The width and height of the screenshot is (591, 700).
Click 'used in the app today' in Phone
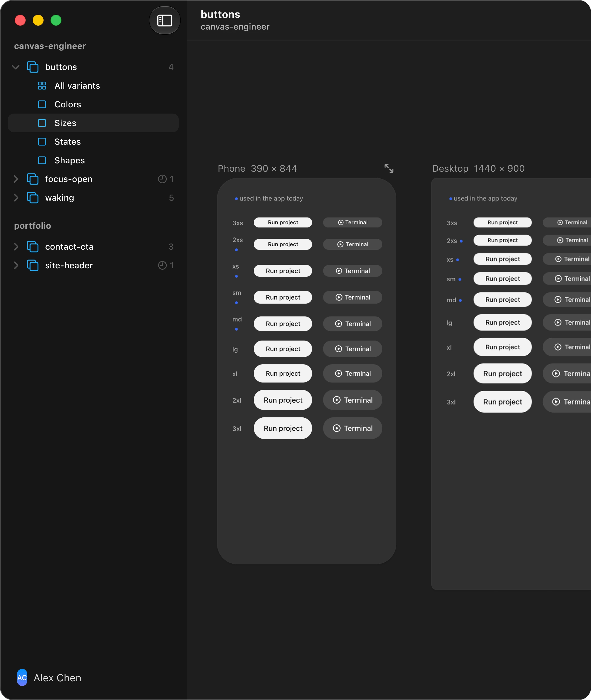point(271,198)
